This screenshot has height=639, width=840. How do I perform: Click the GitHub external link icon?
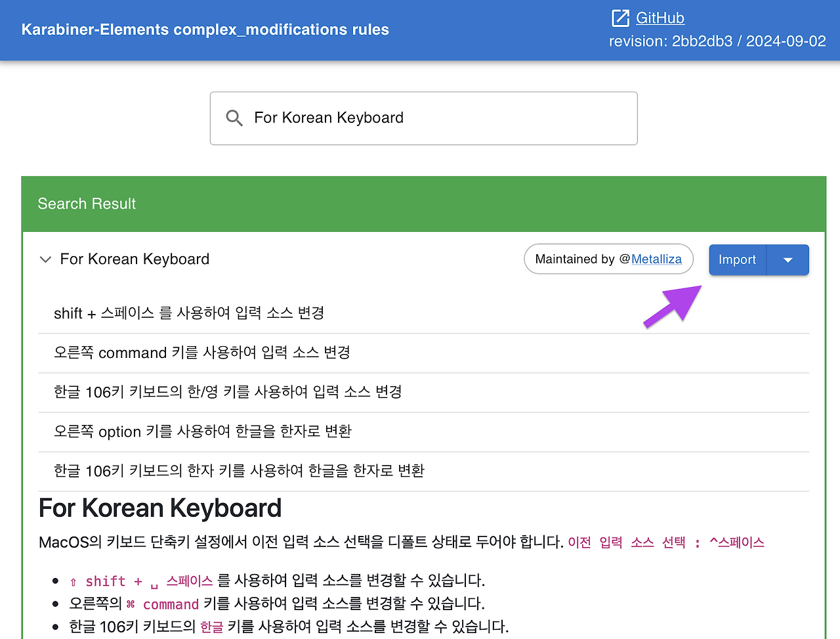620,18
